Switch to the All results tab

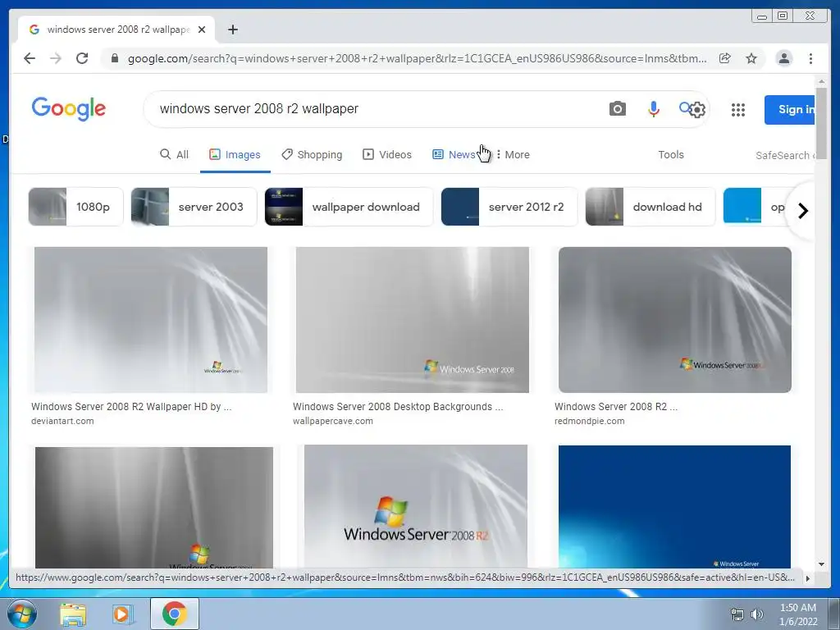(175, 155)
